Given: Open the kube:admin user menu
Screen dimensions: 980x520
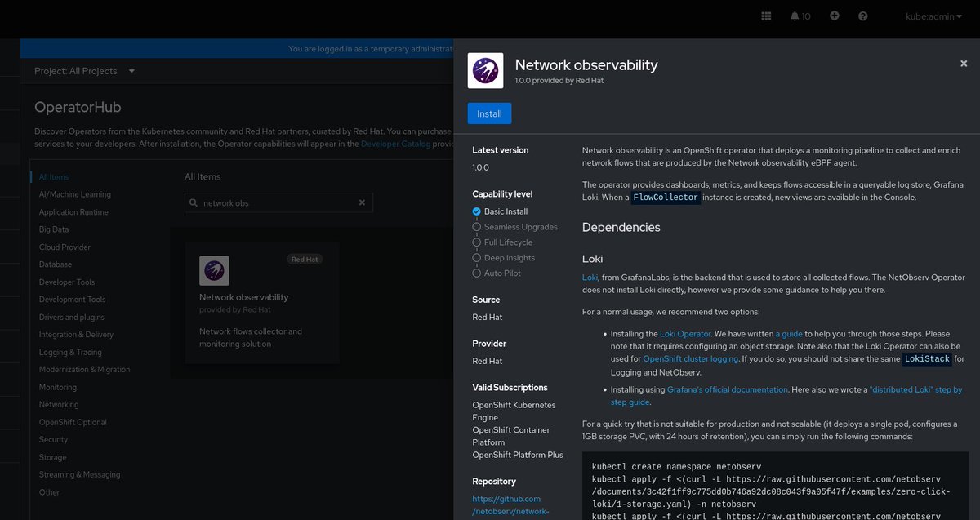Looking at the screenshot, I should click(x=934, y=16).
